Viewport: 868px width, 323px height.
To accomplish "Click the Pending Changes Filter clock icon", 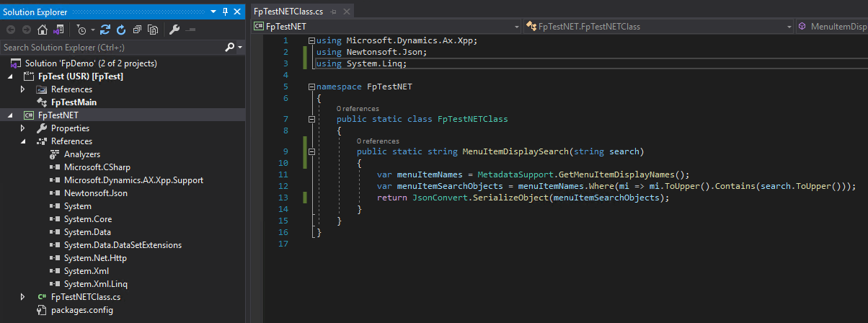I will pyautogui.click(x=81, y=30).
